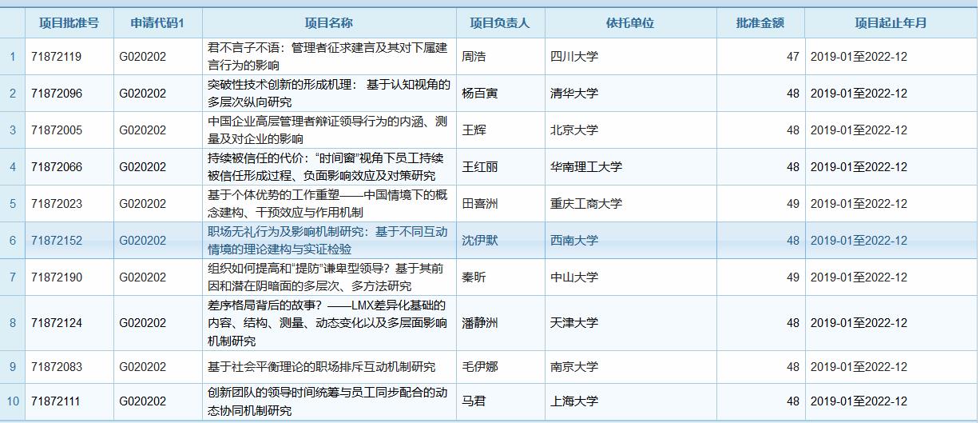Select institution 中山大学
The height and width of the screenshot is (423, 980).
(x=574, y=277)
